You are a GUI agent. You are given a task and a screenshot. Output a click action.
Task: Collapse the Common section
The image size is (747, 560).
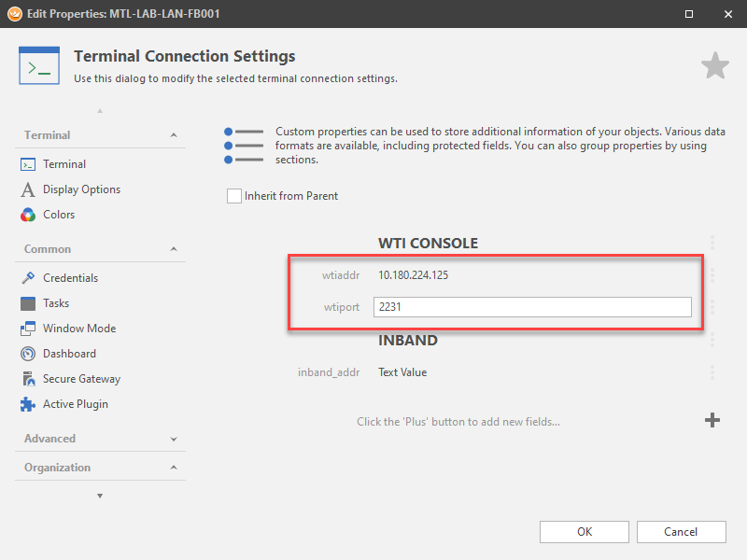point(174,249)
